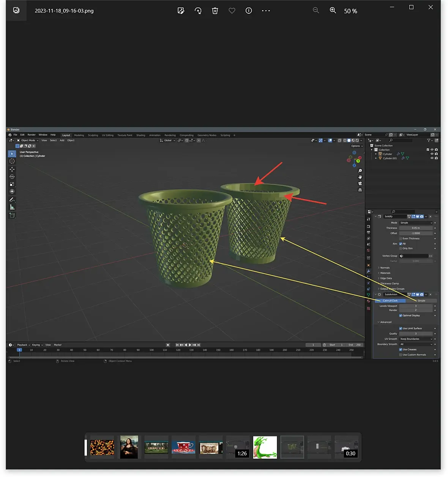Switch to the Shading workspace tab

(140, 135)
